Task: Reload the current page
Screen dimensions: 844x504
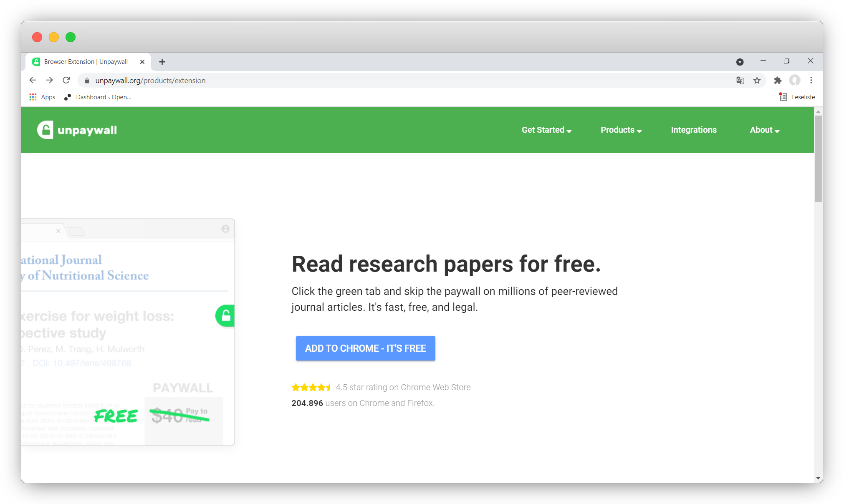Action: (66, 80)
